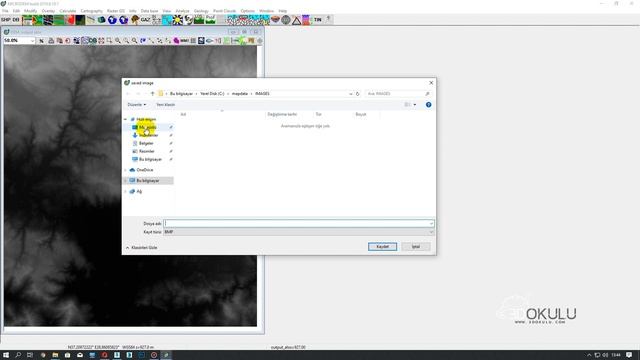Click Yerel Disk (C:) in breadcrumb
The width and height of the screenshot is (640, 360).
(x=212, y=94)
